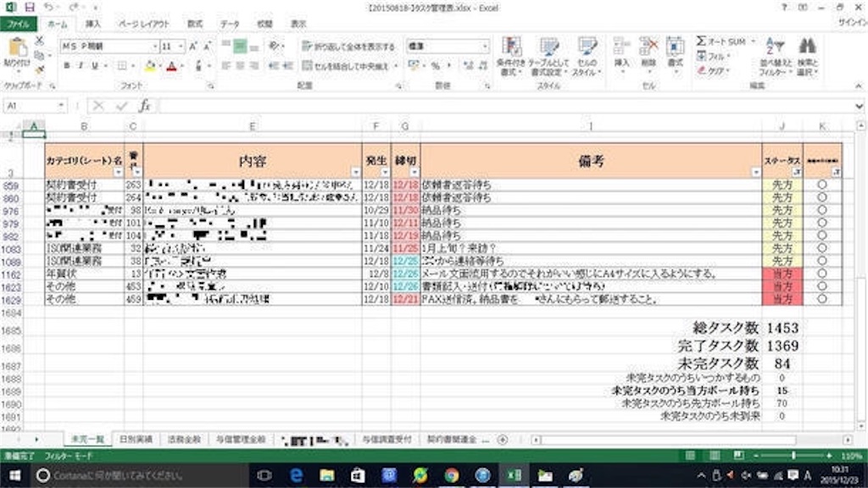This screenshot has height=488, width=868.
Task: Open the ファイル (File) tab
Action: [x=18, y=24]
